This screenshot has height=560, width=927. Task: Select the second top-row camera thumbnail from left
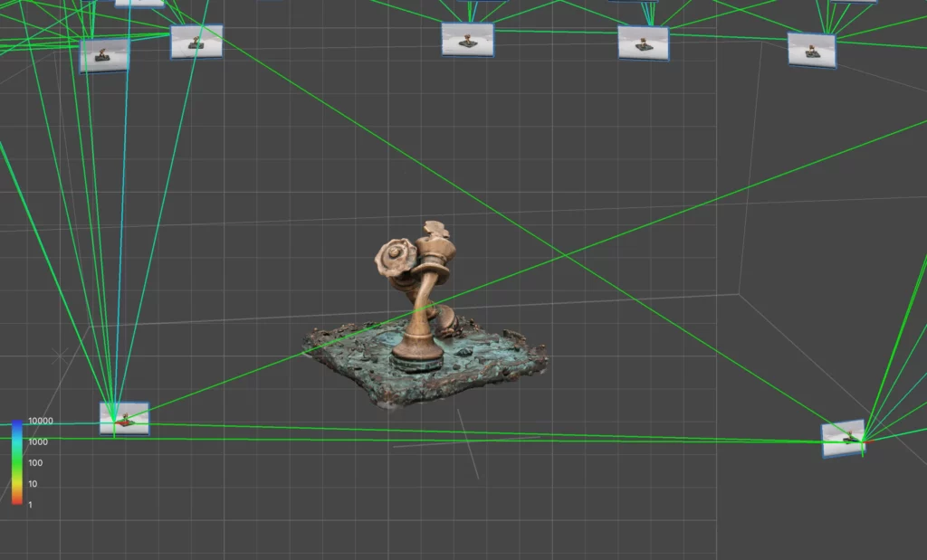[x=196, y=42]
